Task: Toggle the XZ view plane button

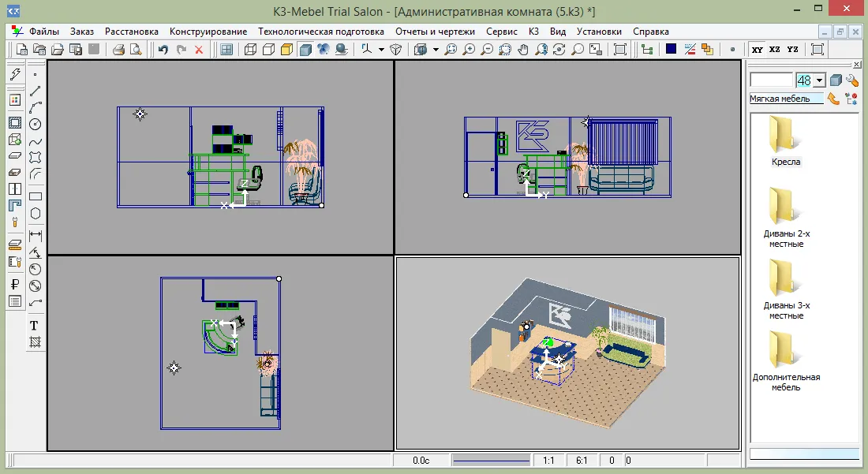Action: (775, 50)
